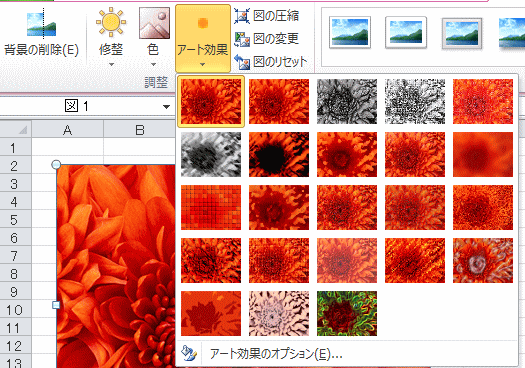Collapse the アート効果 artistic effects dropdown
The height and width of the screenshot is (368, 525).
(x=203, y=38)
